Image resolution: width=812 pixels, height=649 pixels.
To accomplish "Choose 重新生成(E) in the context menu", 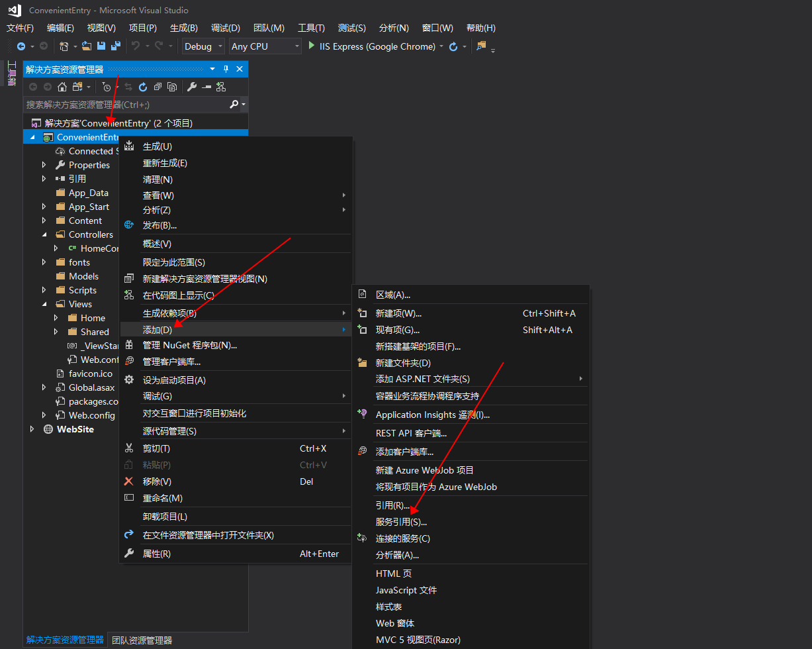I will click(x=236, y=163).
